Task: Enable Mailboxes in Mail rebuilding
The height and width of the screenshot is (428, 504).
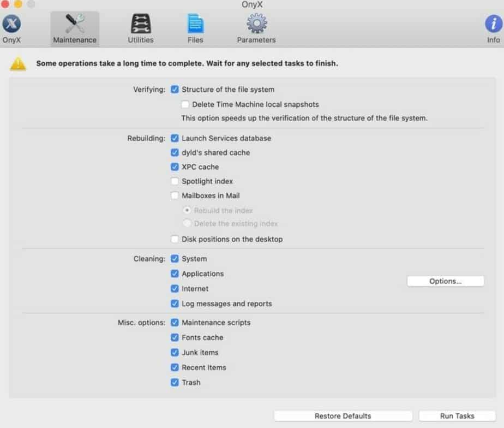Action: [175, 195]
